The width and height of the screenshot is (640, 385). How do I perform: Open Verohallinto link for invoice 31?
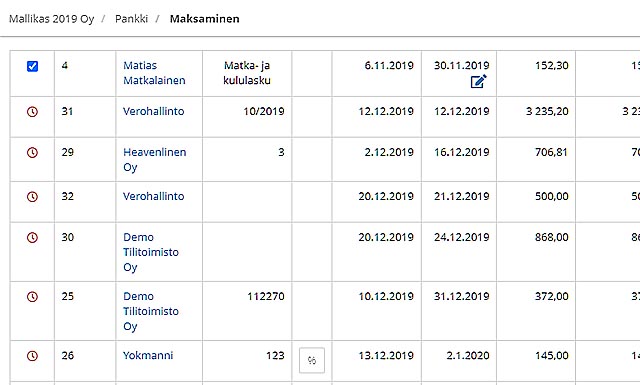coord(153,111)
